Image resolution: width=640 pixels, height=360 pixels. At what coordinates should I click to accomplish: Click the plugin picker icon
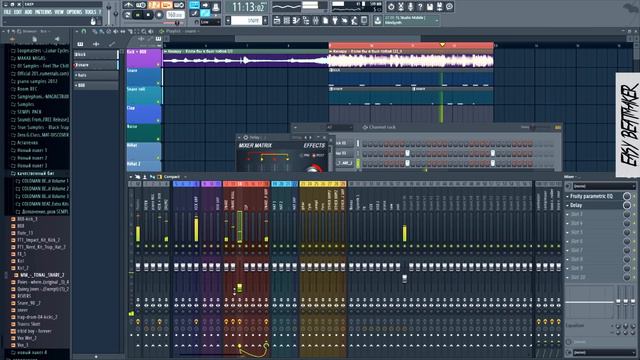[x=335, y=20]
